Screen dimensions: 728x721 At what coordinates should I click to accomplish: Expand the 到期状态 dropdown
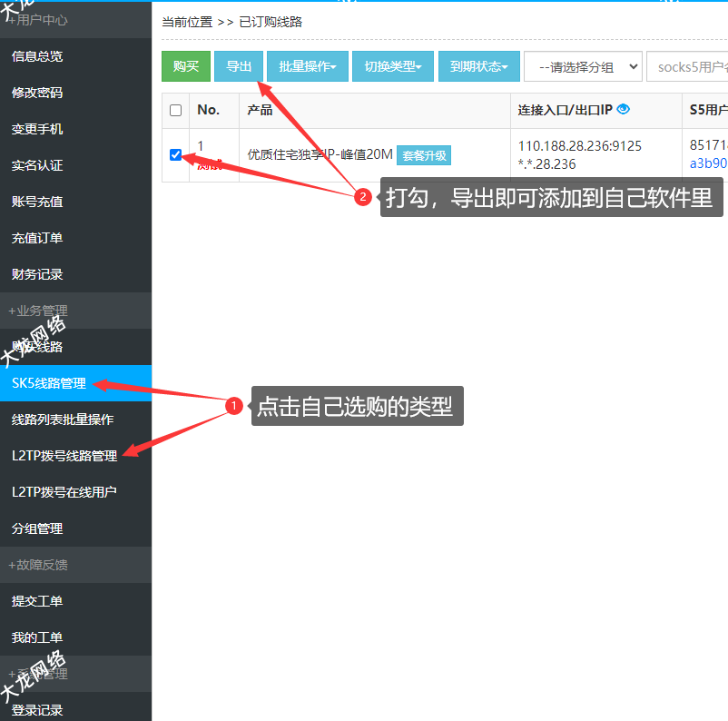[478, 66]
